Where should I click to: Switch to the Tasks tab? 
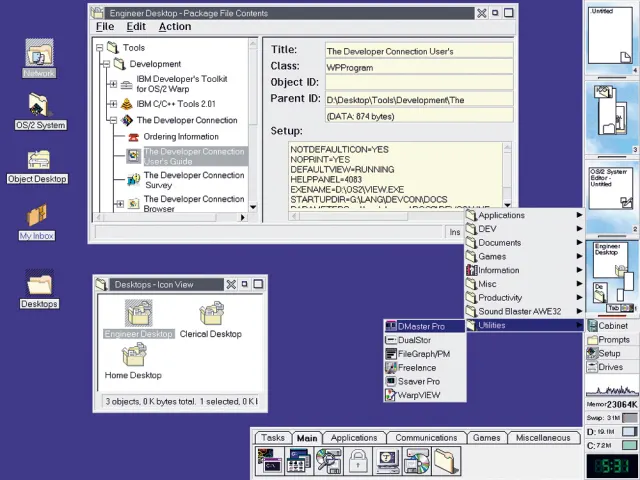(273, 438)
